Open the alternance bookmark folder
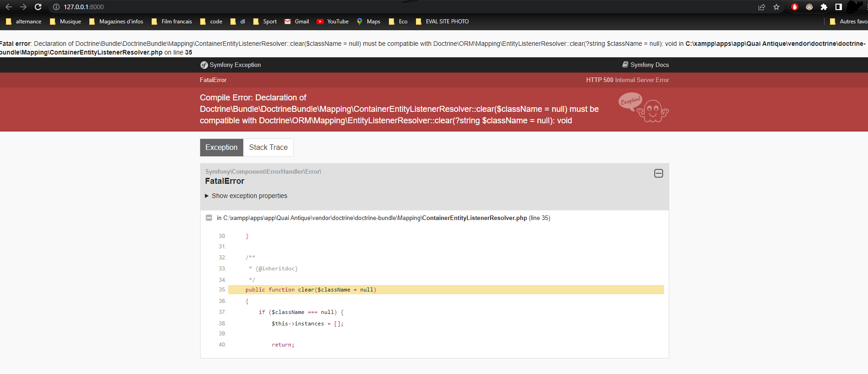Image resolution: width=868 pixels, height=374 pixels. pyautogui.click(x=23, y=22)
